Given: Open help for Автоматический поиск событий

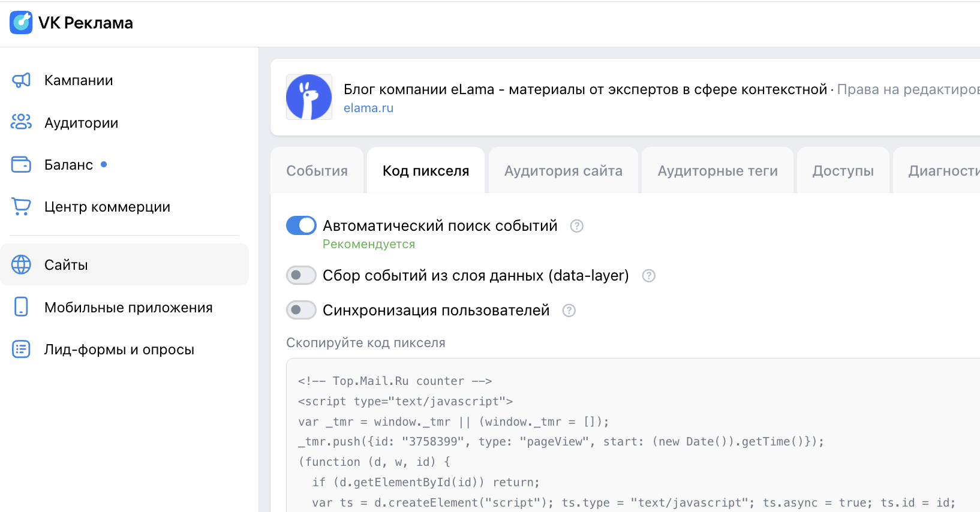Looking at the screenshot, I should pyautogui.click(x=576, y=226).
